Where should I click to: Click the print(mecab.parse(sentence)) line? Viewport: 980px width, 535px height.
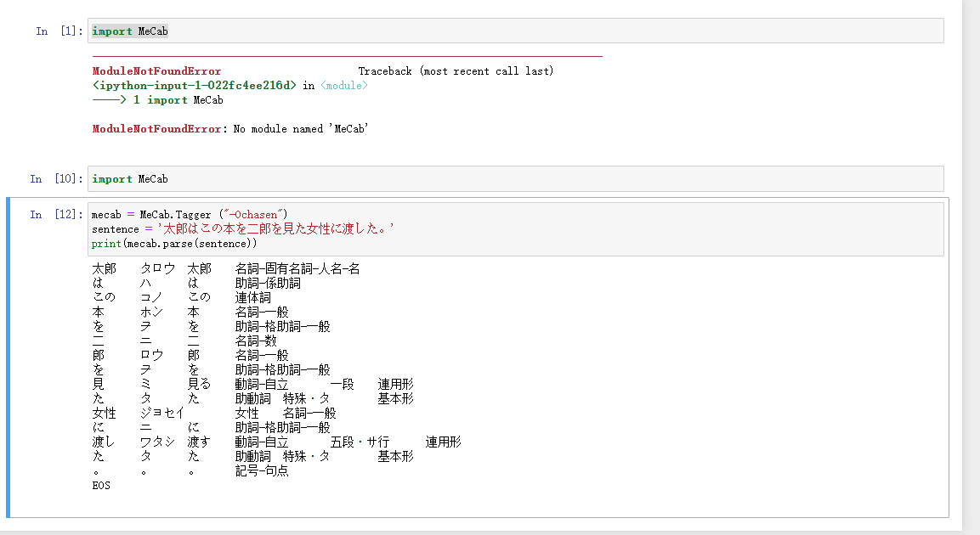pos(170,243)
